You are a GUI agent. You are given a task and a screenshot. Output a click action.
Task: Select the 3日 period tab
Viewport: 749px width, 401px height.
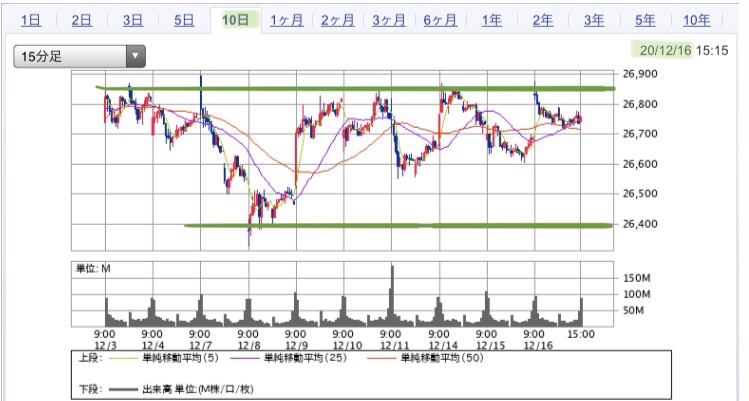133,20
